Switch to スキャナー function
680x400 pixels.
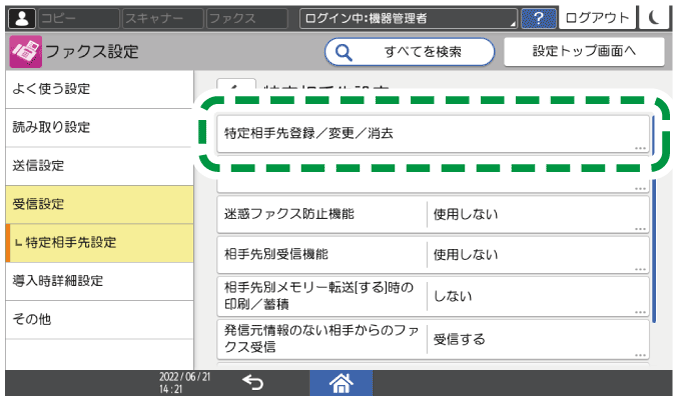tap(163, 18)
